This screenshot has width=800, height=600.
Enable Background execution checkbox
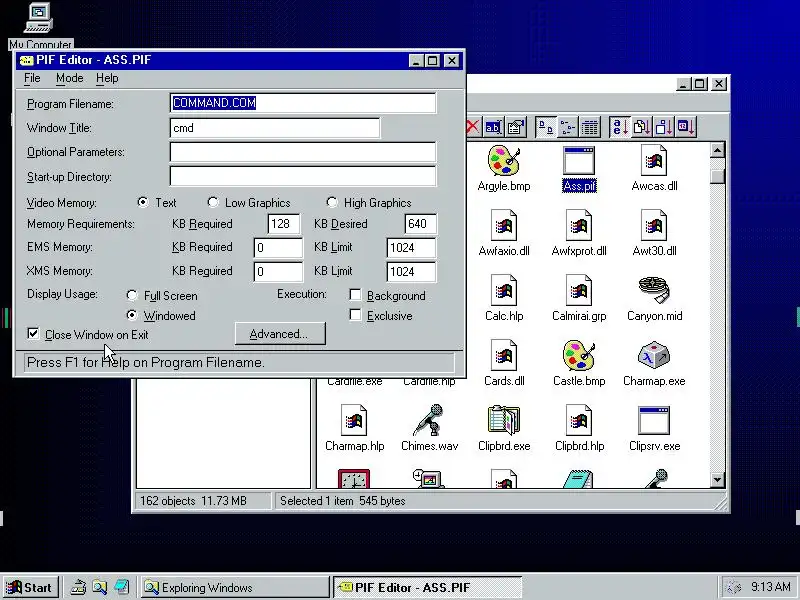pos(355,295)
